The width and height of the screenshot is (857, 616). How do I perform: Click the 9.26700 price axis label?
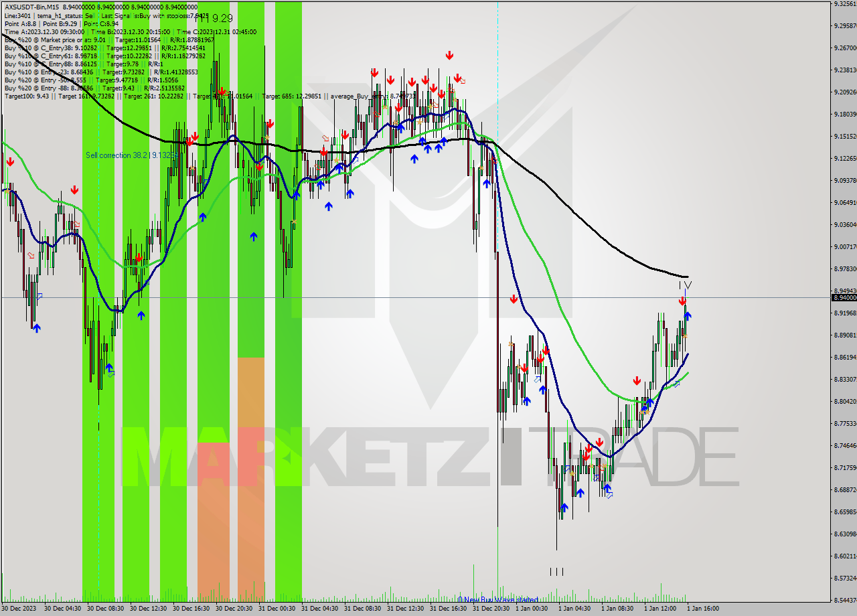pos(845,48)
